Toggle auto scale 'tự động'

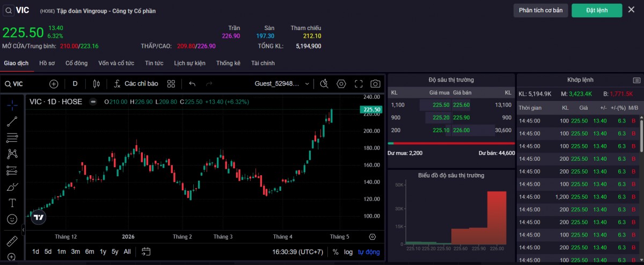point(369,252)
